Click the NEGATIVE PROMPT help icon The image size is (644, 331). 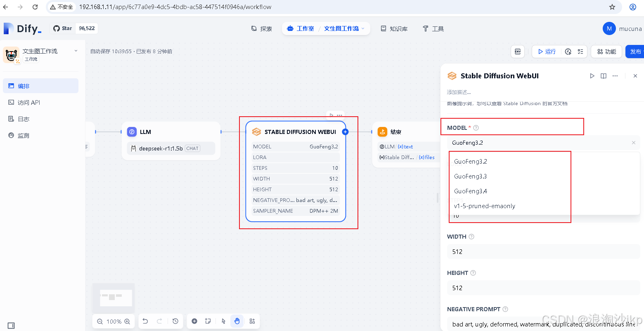505,309
